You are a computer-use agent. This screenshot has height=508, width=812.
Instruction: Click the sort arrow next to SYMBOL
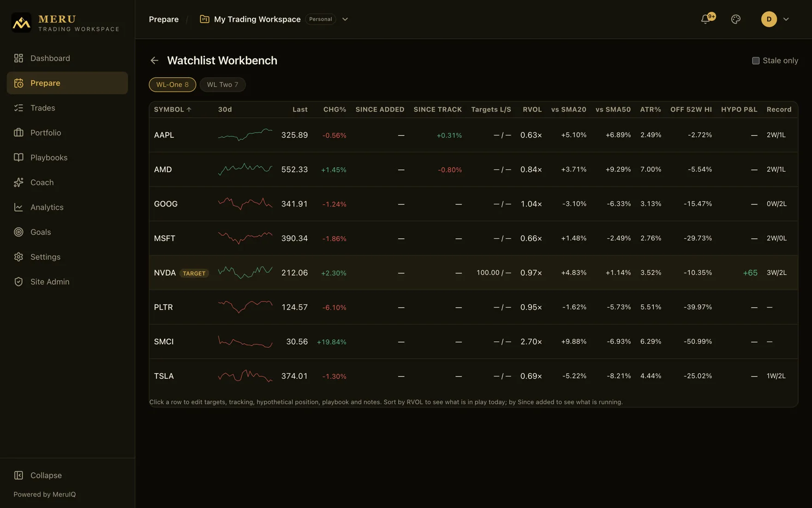[x=189, y=109]
